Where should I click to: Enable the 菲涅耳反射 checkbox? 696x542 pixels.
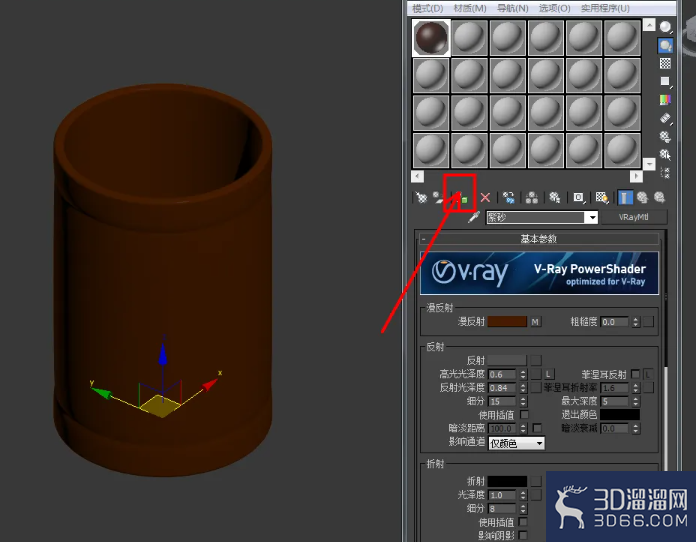635,374
